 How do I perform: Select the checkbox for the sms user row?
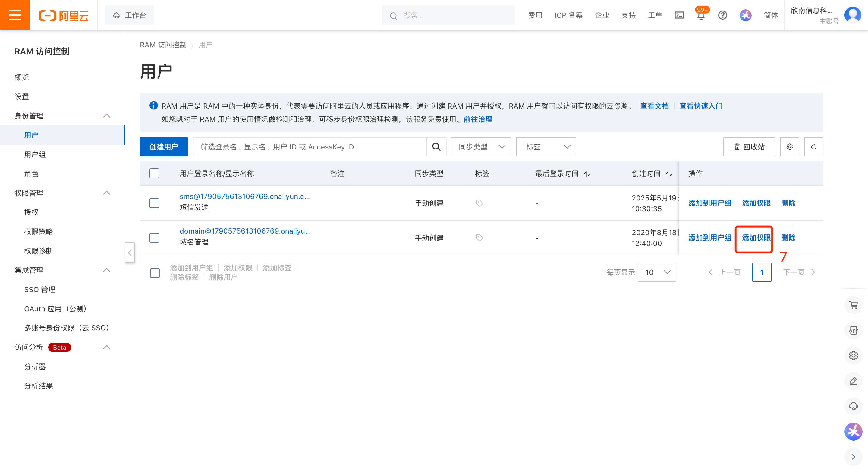point(154,203)
